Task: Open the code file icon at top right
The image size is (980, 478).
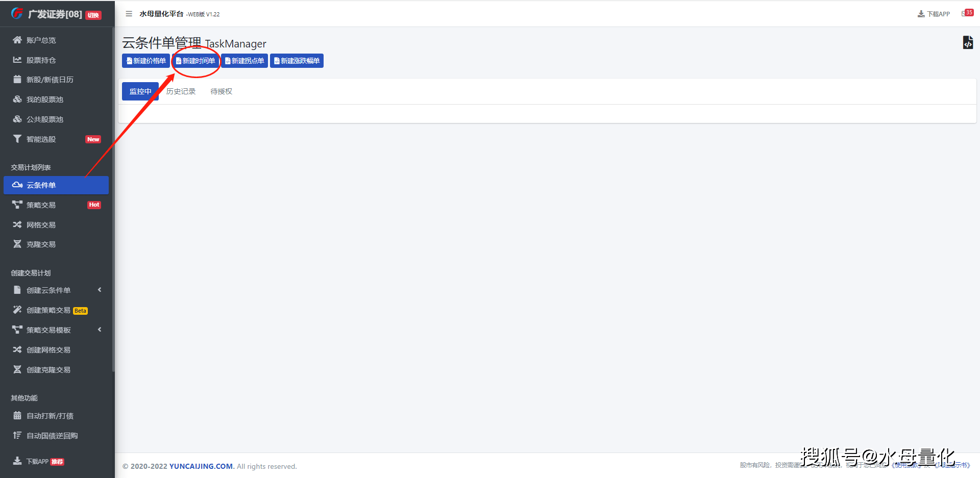Action: 968,43
